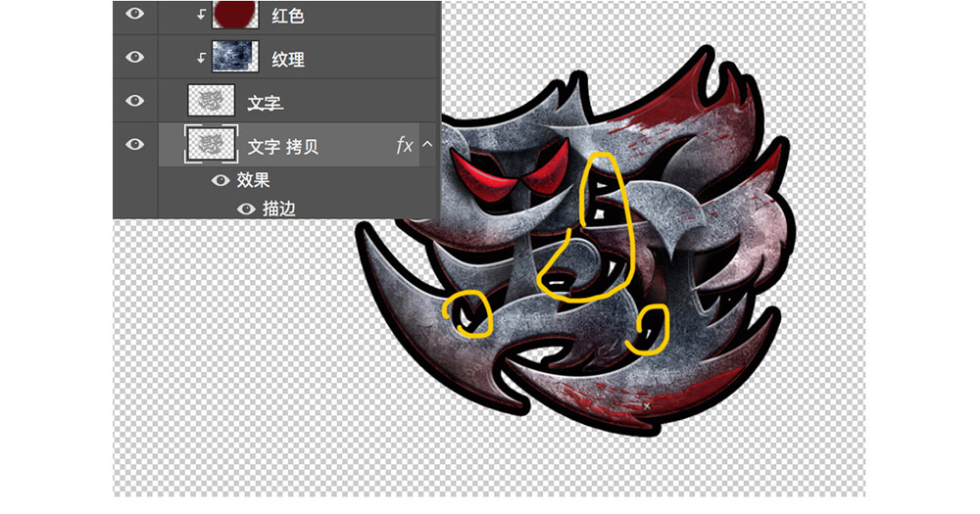The width and height of the screenshot is (980, 514).
Task: Hide the 文字 拷贝 layer
Action: point(134,144)
